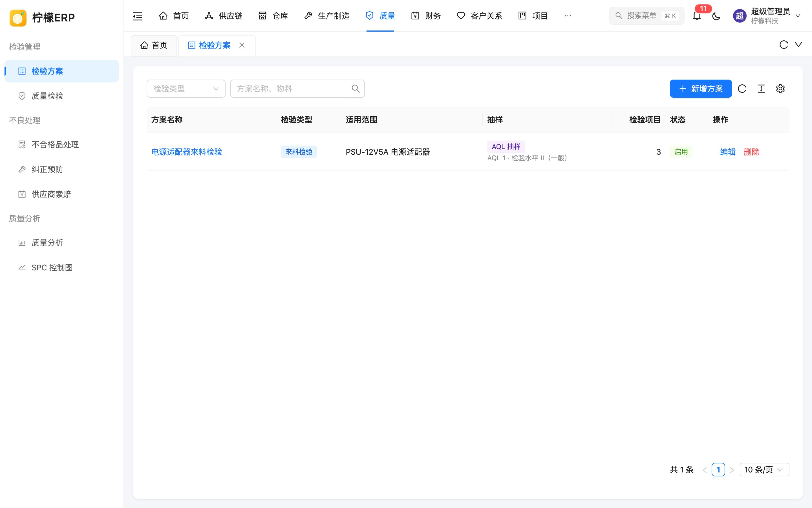This screenshot has height=508, width=812.
Task: Open the 供应链 top menu
Action: pyautogui.click(x=224, y=16)
